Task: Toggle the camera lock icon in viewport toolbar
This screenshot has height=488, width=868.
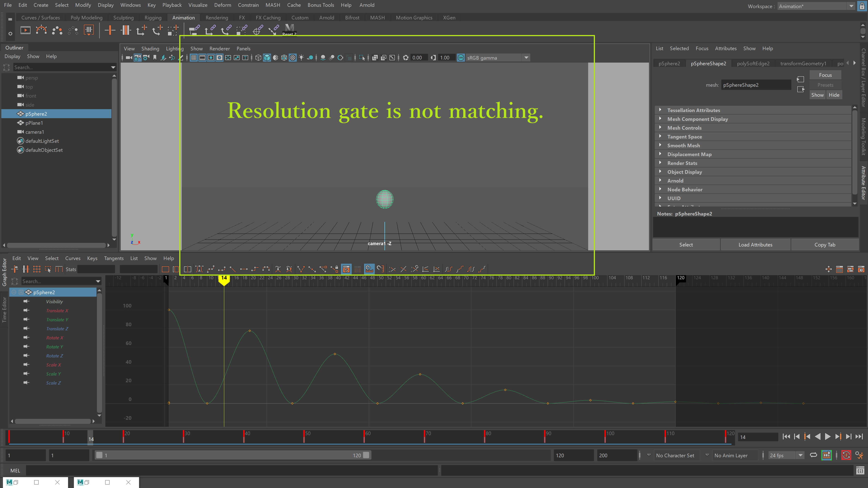Action: [x=137, y=58]
